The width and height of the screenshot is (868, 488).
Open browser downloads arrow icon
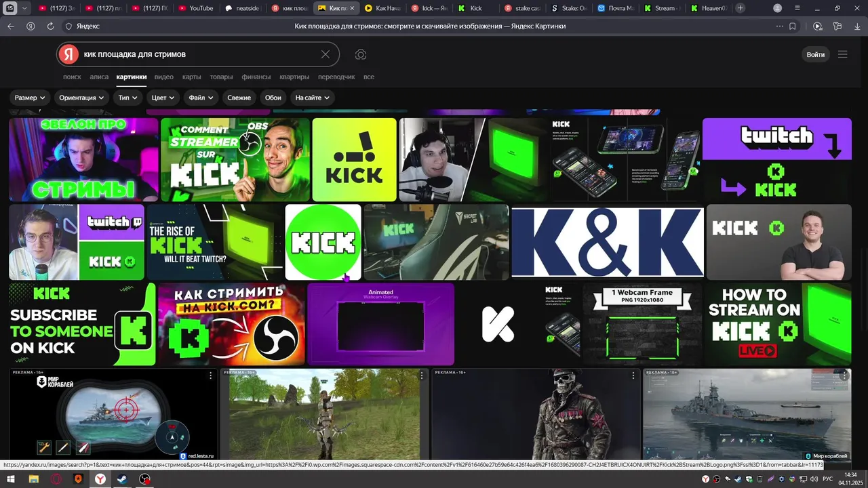tap(858, 26)
